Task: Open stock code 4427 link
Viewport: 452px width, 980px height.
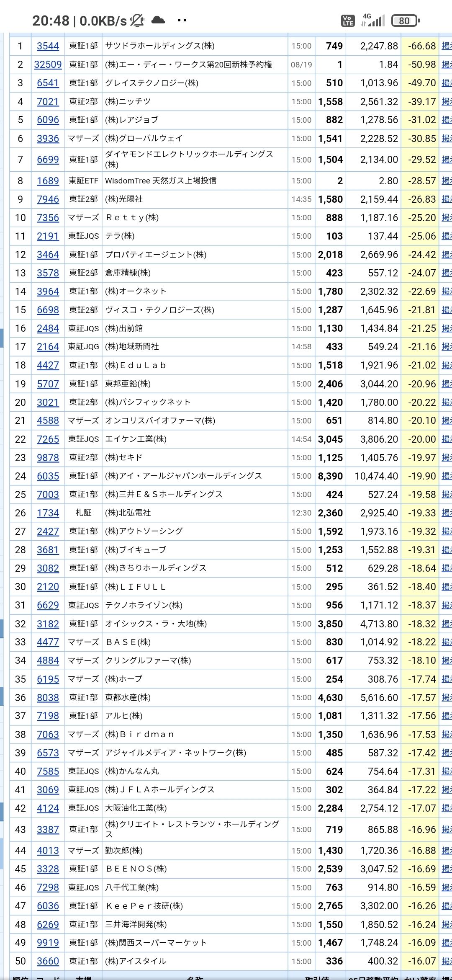Action: tap(48, 365)
